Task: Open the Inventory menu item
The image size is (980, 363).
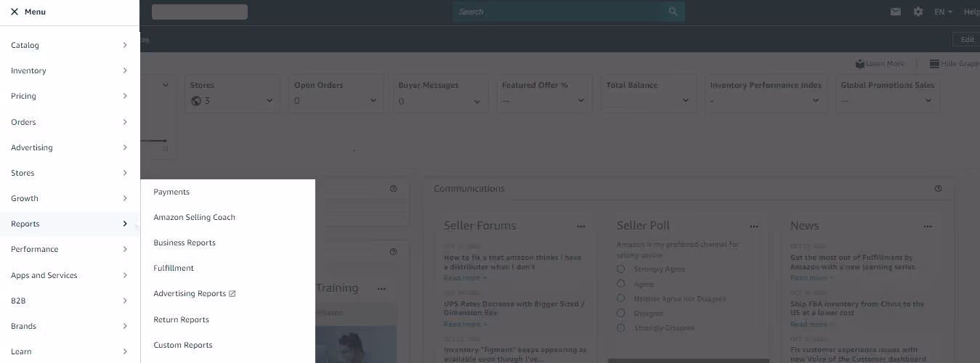Action: [x=70, y=70]
